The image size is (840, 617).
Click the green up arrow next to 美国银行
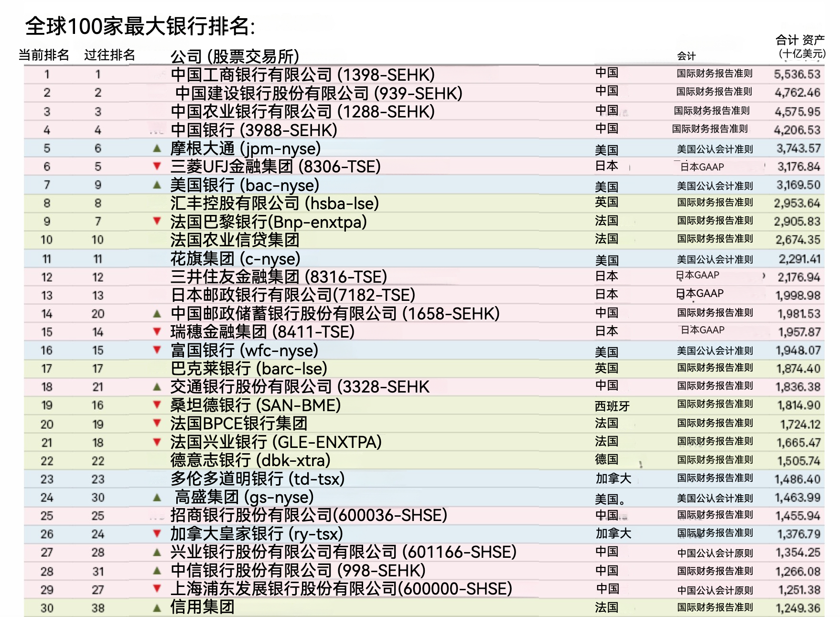pyautogui.click(x=157, y=185)
